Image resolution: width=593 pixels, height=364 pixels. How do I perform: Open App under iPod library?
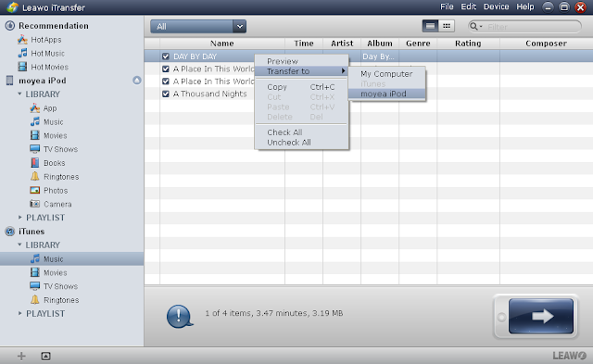point(49,108)
